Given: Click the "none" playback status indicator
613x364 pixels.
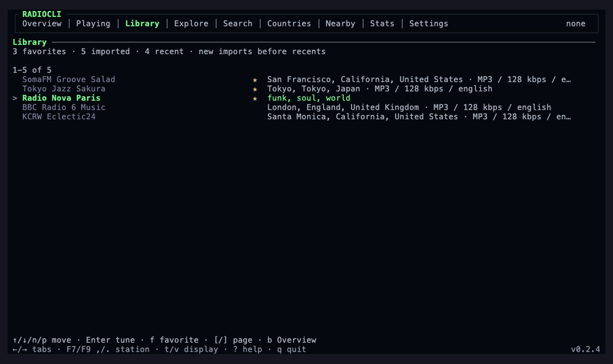Looking at the screenshot, I should click(576, 23).
